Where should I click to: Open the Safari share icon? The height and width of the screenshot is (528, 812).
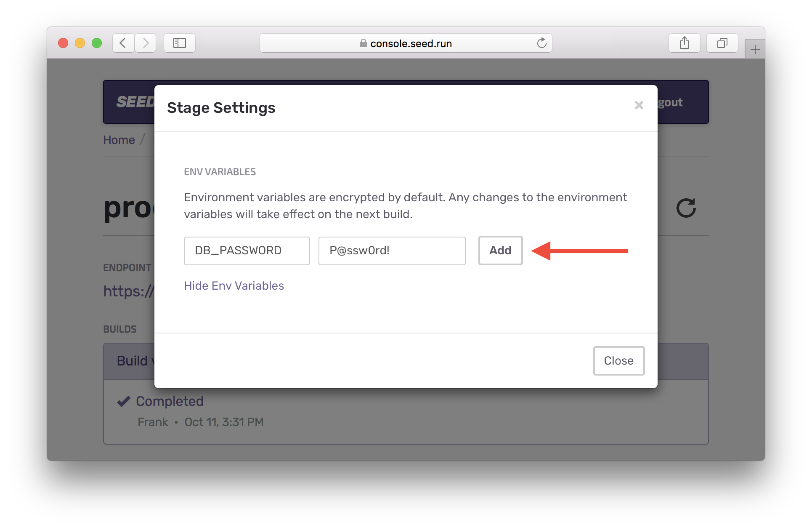(x=684, y=43)
